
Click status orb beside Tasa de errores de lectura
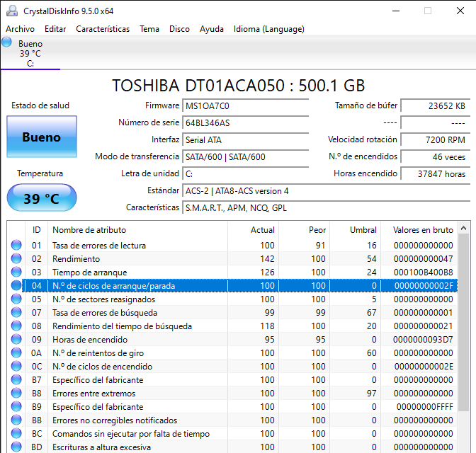(x=16, y=246)
